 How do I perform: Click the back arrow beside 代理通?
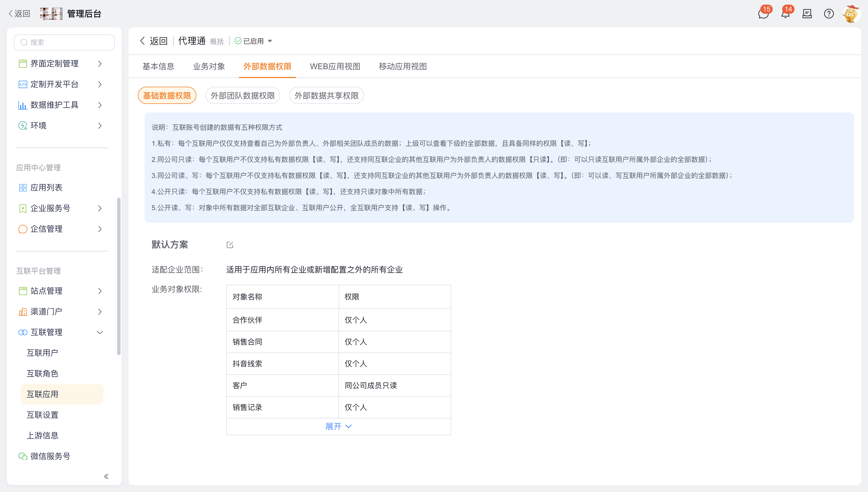142,41
